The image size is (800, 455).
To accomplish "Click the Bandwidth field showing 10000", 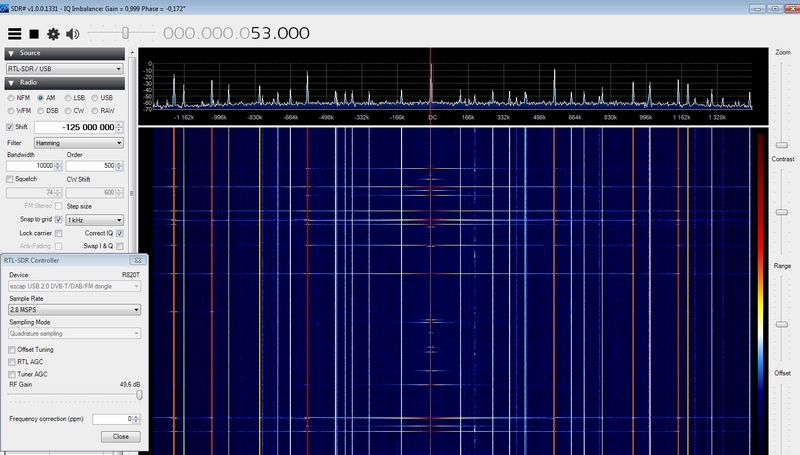I will point(30,166).
